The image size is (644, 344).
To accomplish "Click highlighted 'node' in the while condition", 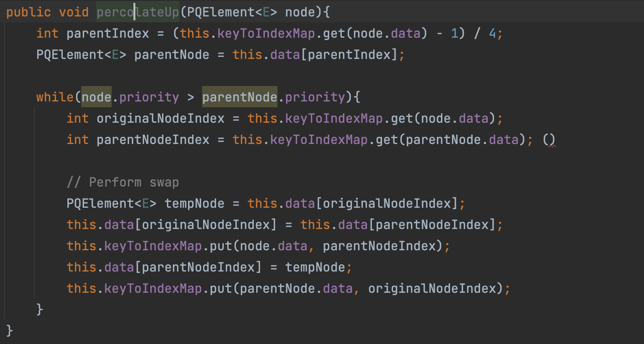I will click(97, 97).
